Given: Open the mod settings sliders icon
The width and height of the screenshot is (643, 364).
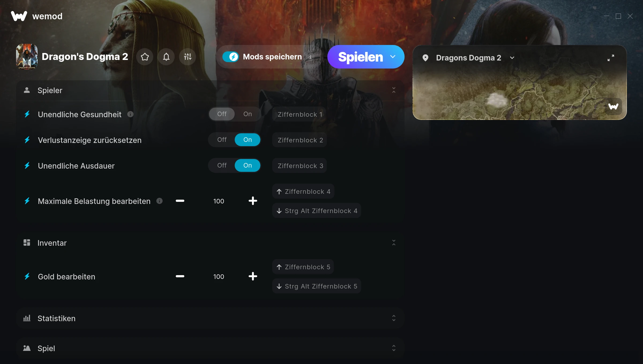Looking at the screenshot, I should (188, 57).
